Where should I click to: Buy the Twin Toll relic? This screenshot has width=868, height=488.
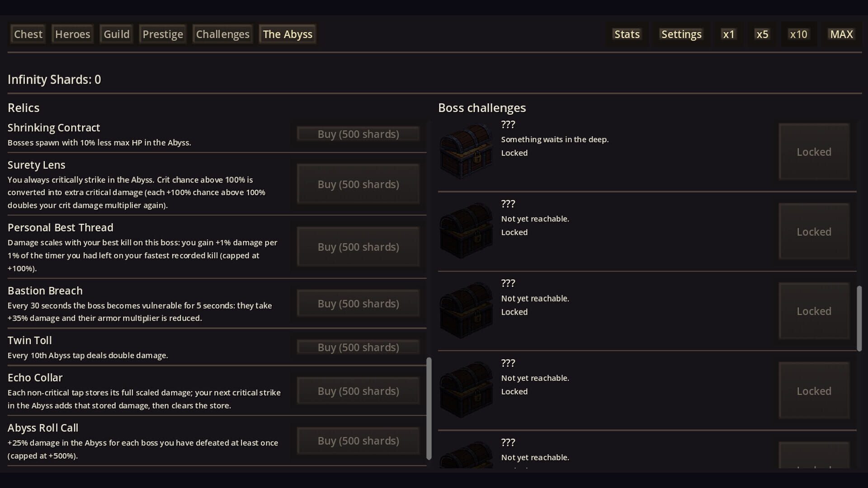click(x=358, y=347)
